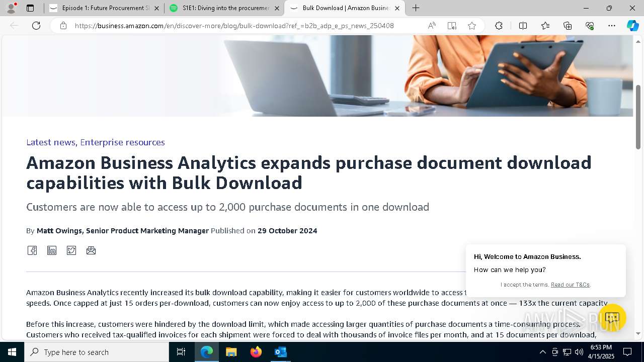Viewport: 644px width, 362px height.
Task: Click the taskbar clock showing 6:53 PM
Action: [602, 352]
